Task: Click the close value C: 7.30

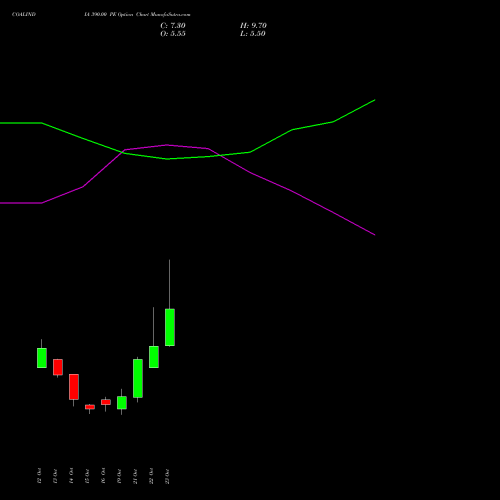Action: pos(173,26)
